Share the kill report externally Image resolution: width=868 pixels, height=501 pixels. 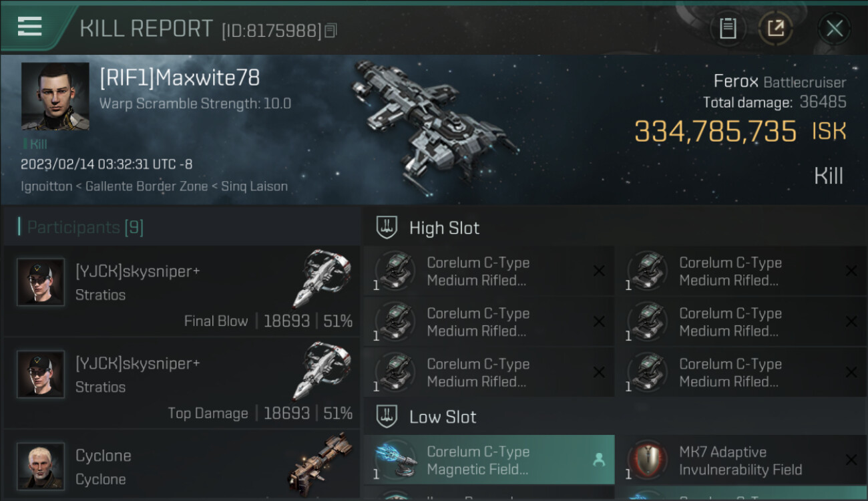776,29
